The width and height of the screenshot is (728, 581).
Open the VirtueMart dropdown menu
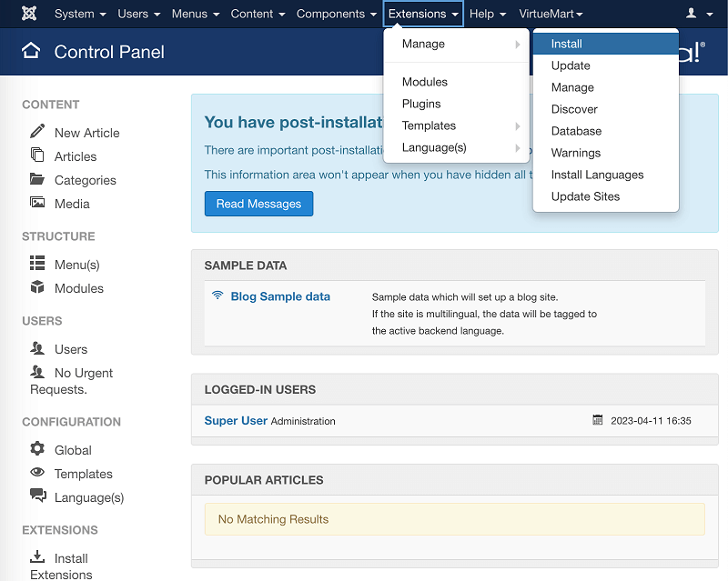(x=551, y=14)
